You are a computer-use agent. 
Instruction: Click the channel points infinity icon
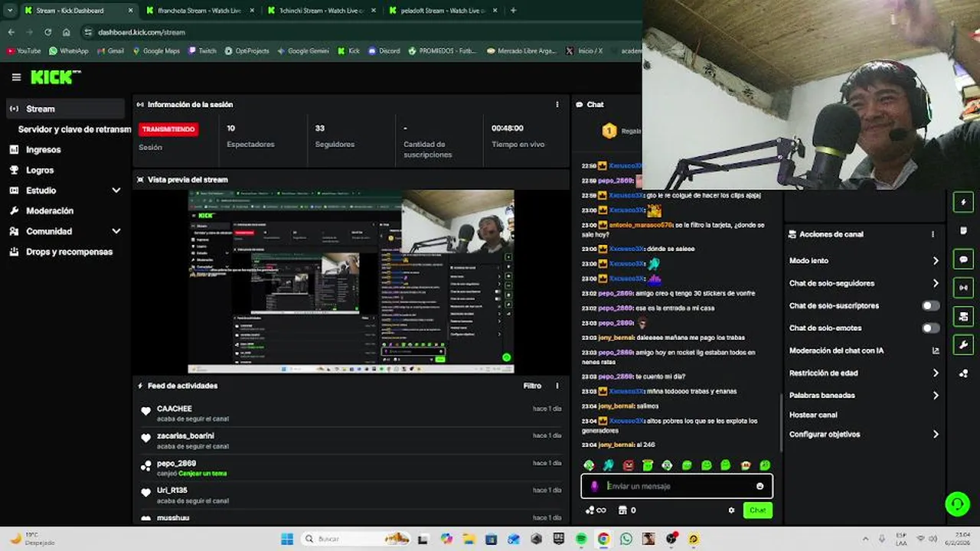coord(596,510)
